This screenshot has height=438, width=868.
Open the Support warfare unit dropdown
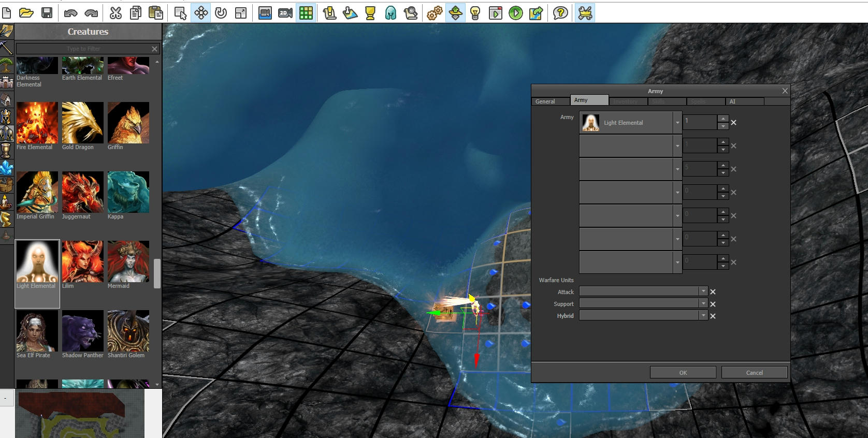click(703, 304)
